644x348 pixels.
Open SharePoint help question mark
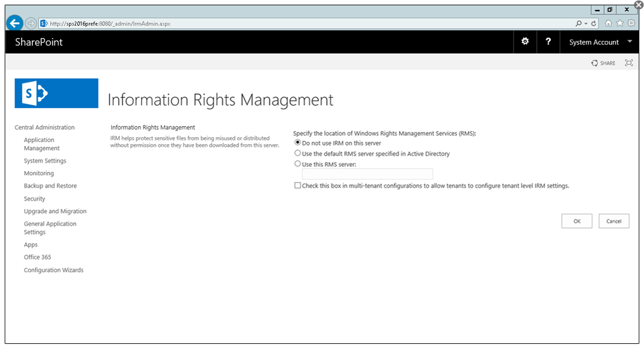[548, 42]
